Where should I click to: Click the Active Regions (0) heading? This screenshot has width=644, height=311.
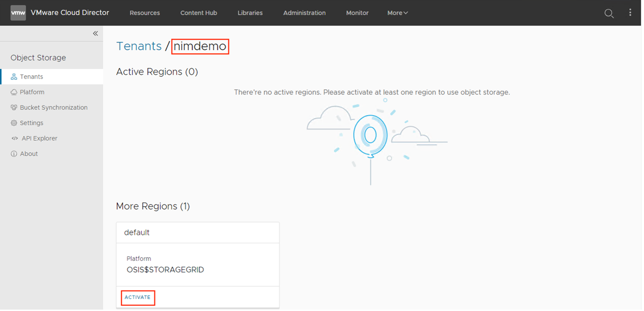tap(157, 72)
